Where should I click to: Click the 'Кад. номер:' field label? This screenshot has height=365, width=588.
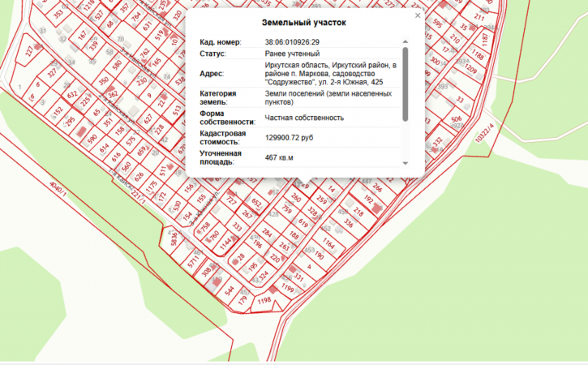pos(221,42)
